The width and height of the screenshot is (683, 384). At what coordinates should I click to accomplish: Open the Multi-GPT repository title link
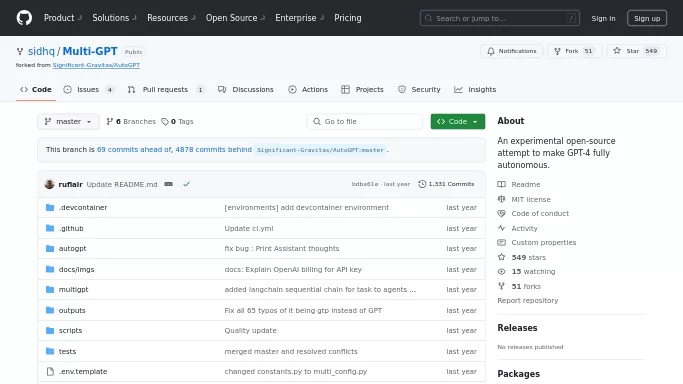[x=90, y=51]
